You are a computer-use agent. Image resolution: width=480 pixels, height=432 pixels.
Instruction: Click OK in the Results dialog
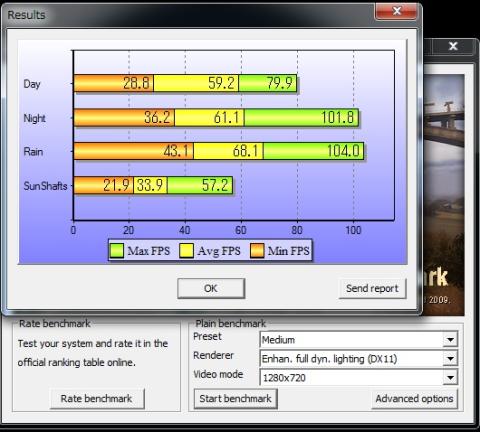[211, 288]
